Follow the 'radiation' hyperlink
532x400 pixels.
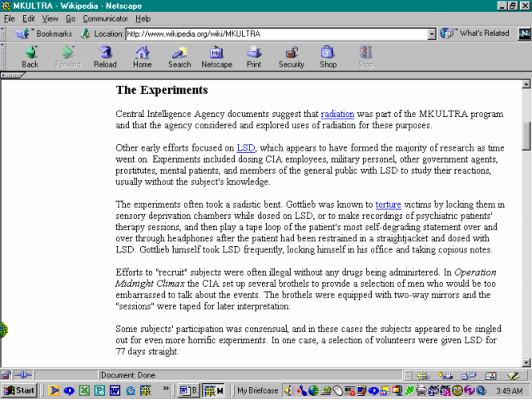pos(337,115)
